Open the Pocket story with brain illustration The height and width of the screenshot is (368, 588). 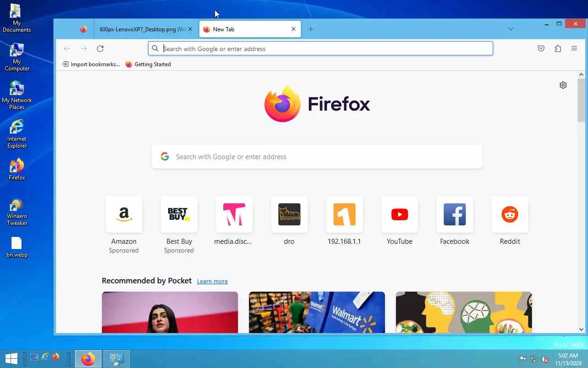[464, 312]
